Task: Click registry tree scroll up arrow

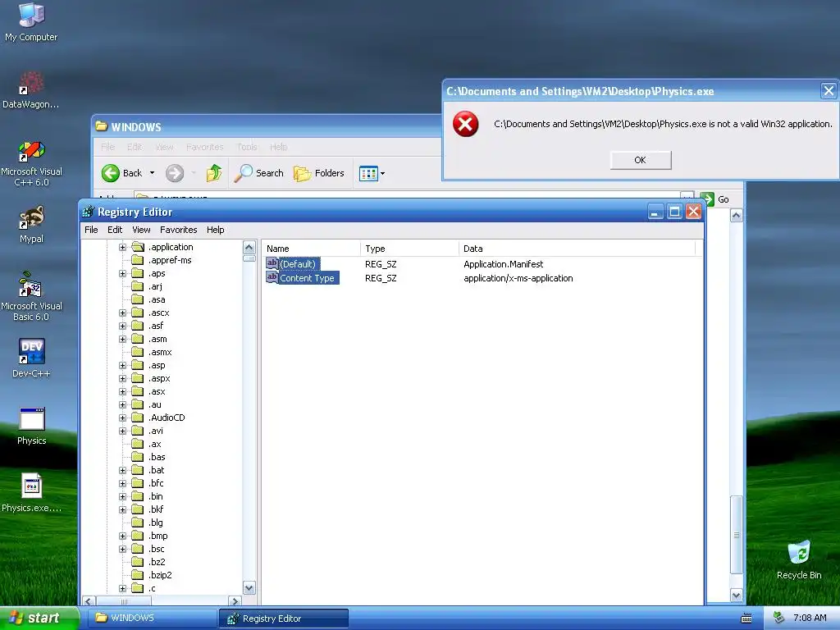Action: [249, 248]
